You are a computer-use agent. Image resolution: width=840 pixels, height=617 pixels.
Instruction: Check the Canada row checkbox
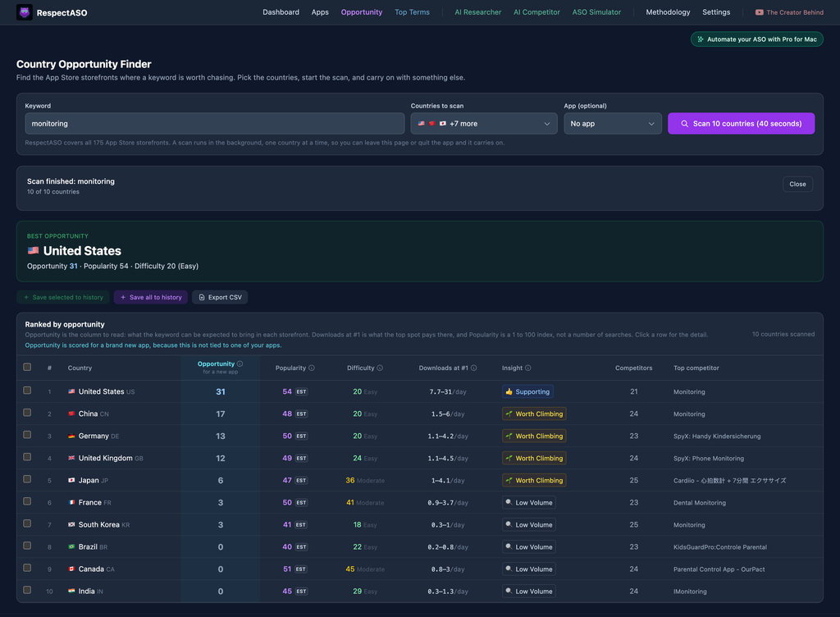27,568
